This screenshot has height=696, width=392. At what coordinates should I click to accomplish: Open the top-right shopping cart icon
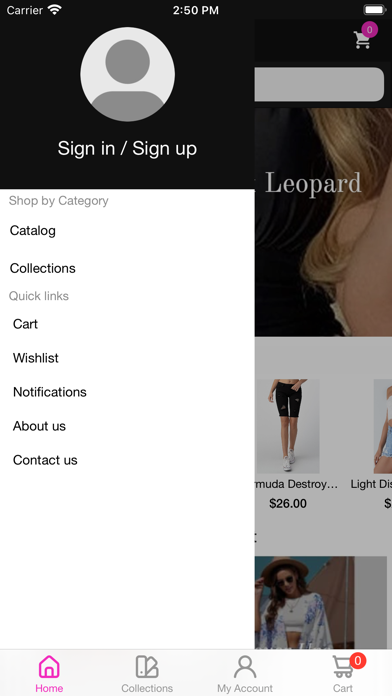pos(362,40)
